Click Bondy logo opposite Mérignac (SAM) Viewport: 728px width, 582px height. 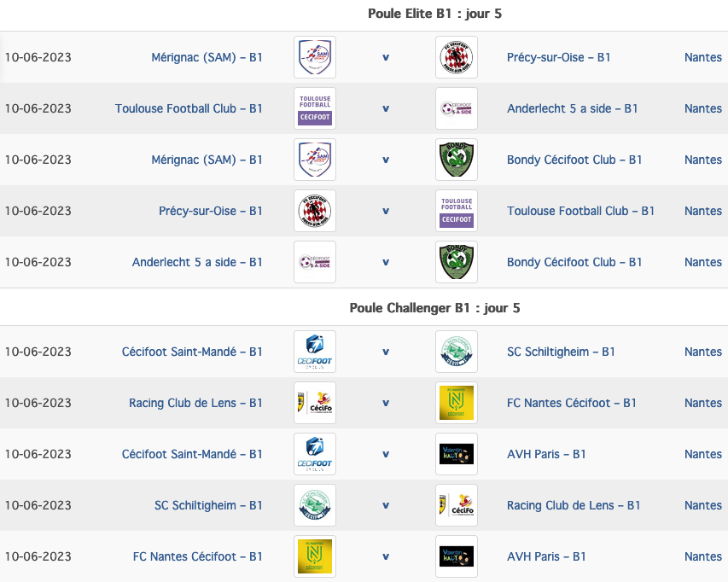click(457, 160)
